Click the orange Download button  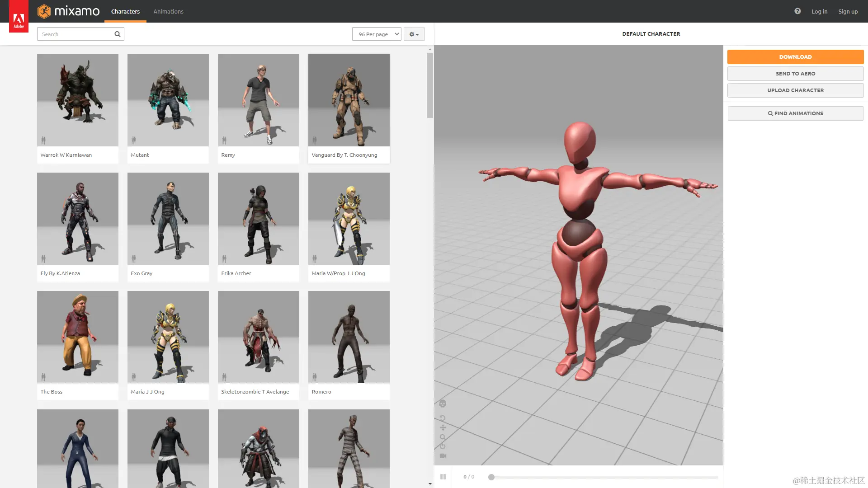coord(795,57)
